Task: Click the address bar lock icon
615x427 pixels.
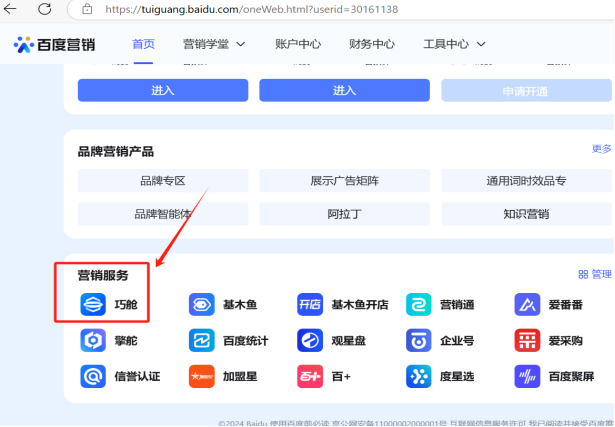Action: [x=87, y=9]
